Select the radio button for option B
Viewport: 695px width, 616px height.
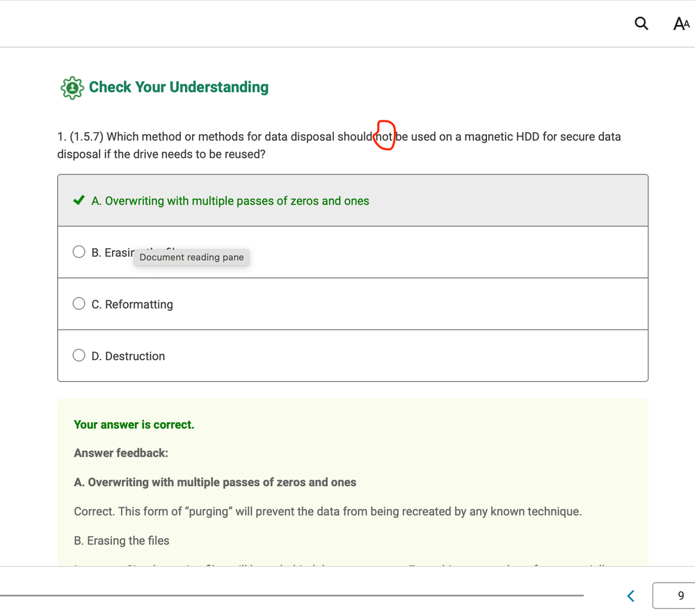click(x=79, y=252)
